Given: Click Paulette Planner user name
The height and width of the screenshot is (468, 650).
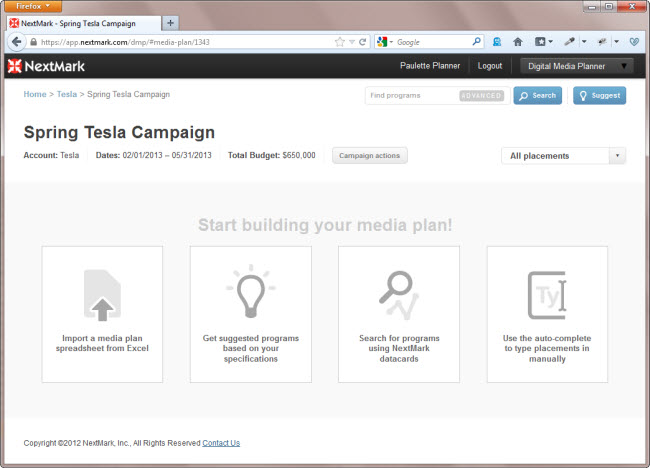Looking at the screenshot, I should point(430,65).
